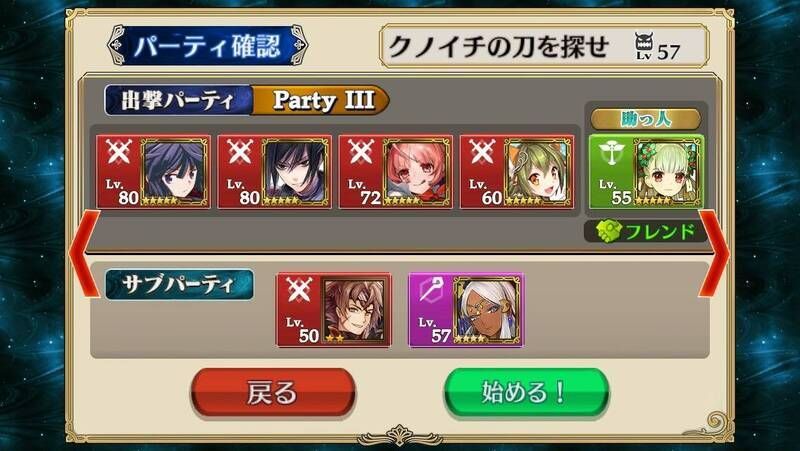Click the winged healer icon on green card
800x451 pixels.
(611, 153)
